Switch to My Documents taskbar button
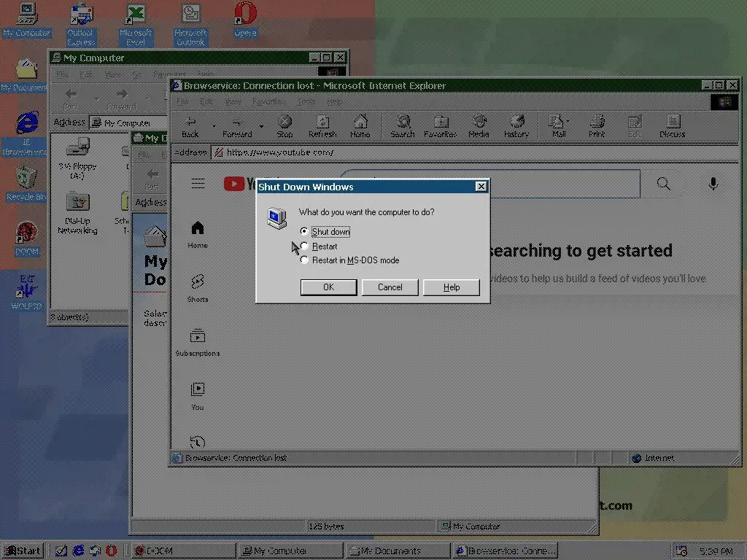 point(397,551)
